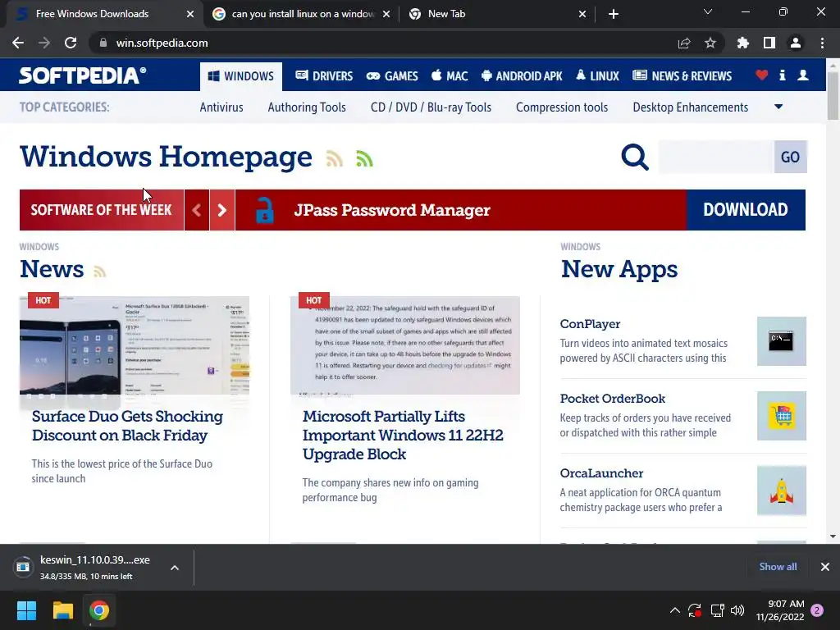This screenshot has height=630, width=840.
Task: Click the Softpedia logo
Action: [83, 75]
